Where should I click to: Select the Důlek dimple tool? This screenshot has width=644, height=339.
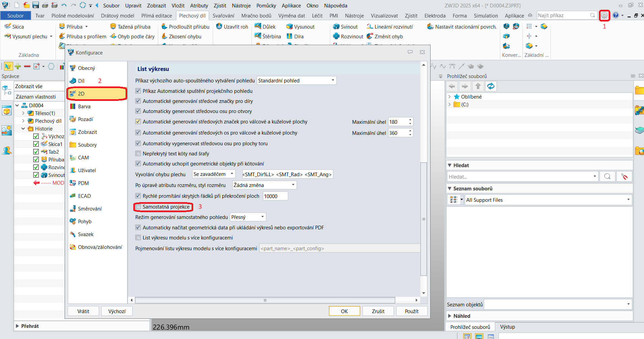coord(265,27)
